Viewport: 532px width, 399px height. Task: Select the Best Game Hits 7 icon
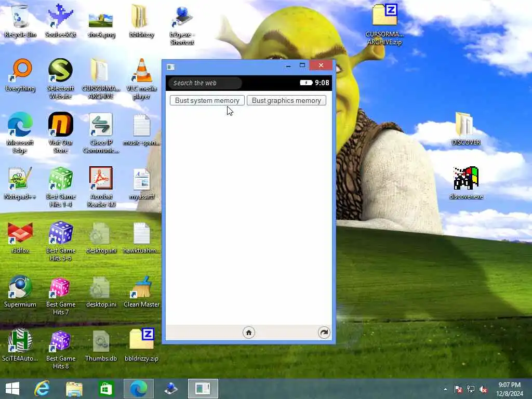(x=60, y=296)
